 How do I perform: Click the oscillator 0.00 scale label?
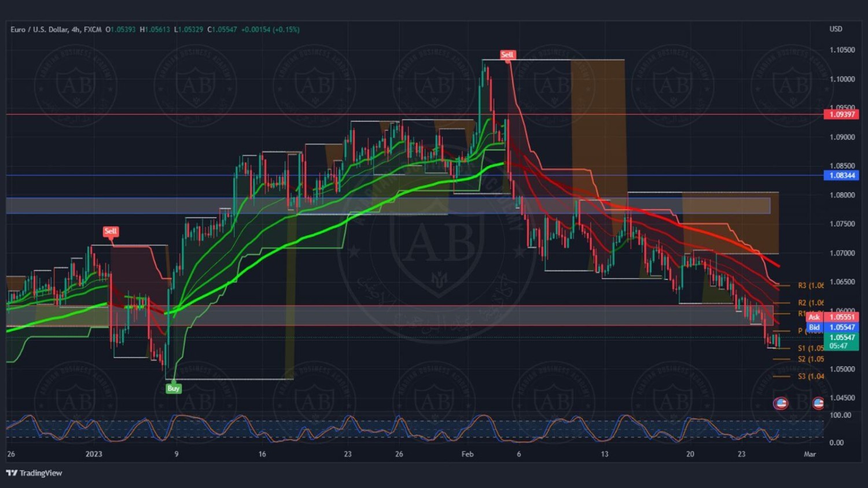[x=837, y=443]
